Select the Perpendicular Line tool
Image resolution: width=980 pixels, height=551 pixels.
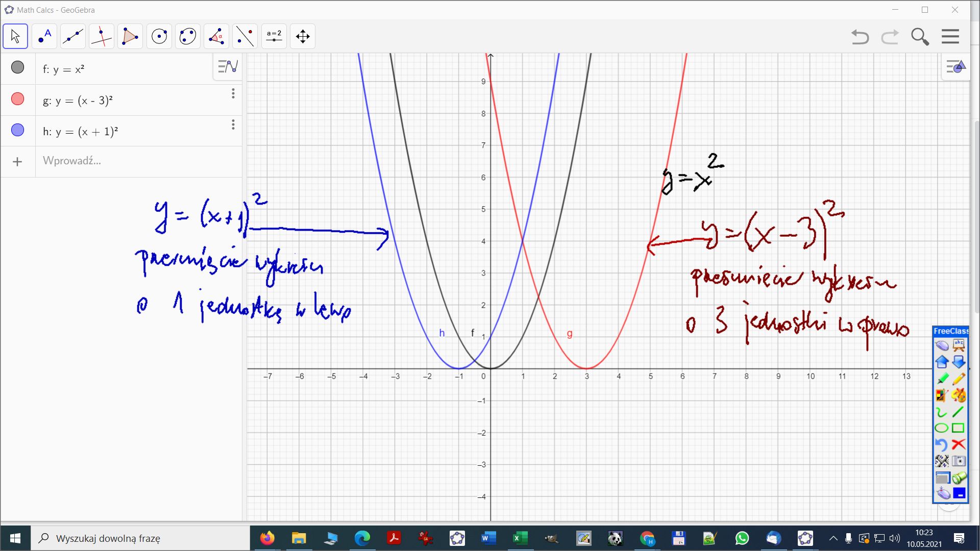click(x=102, y=36)
